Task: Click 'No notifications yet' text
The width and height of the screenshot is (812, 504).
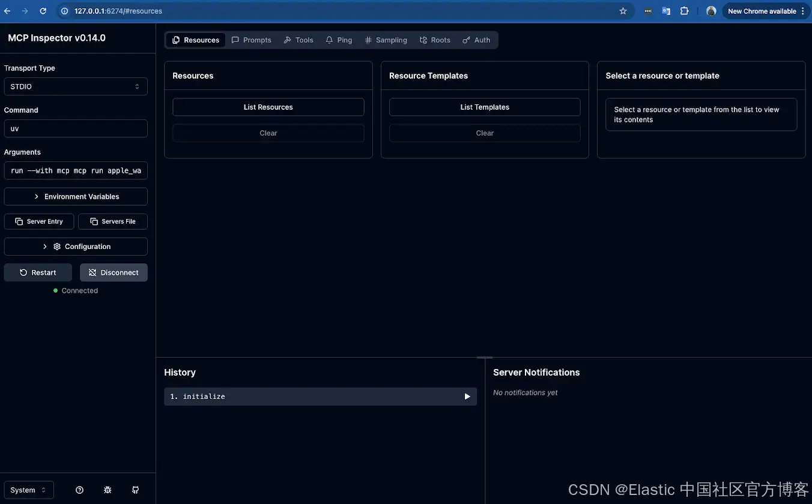Action: pyautogui.click(x=525, y=392)
